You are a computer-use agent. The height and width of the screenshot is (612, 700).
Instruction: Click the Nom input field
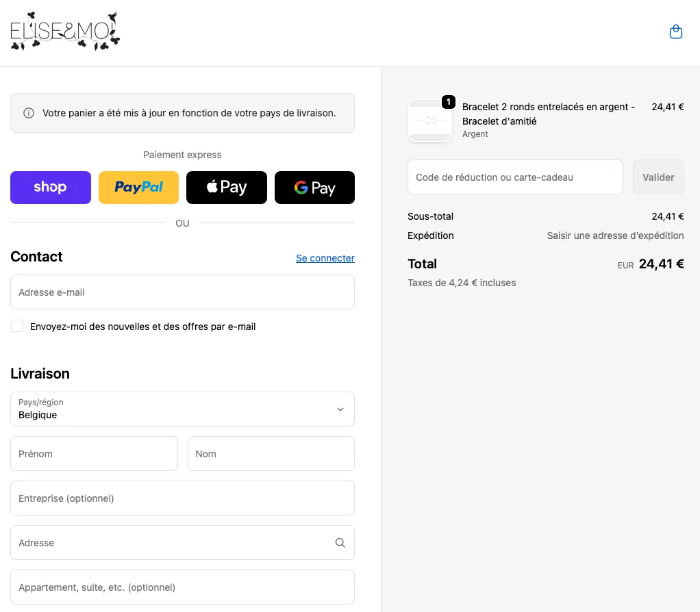(x=271, y=454)
